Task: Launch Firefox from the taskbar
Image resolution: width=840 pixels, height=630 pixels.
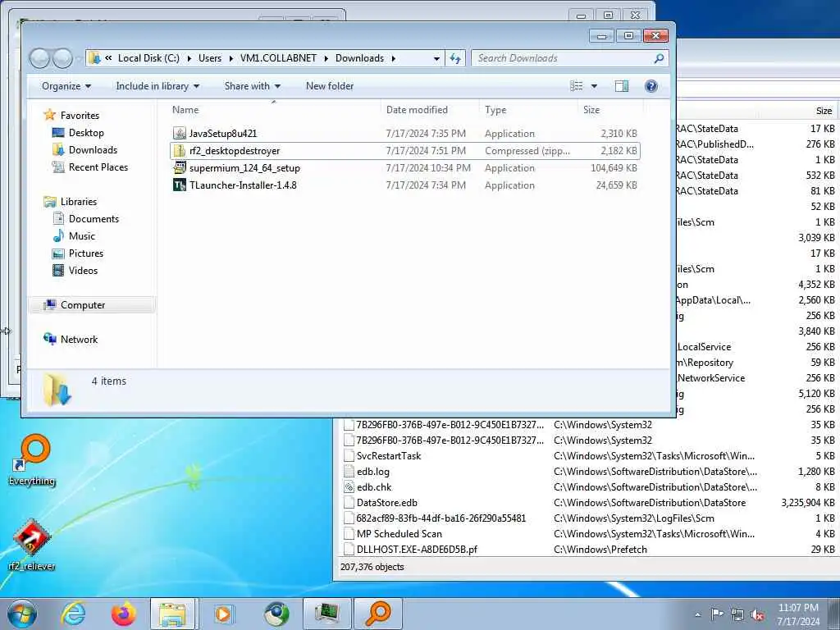Action: tap(124, 614)
